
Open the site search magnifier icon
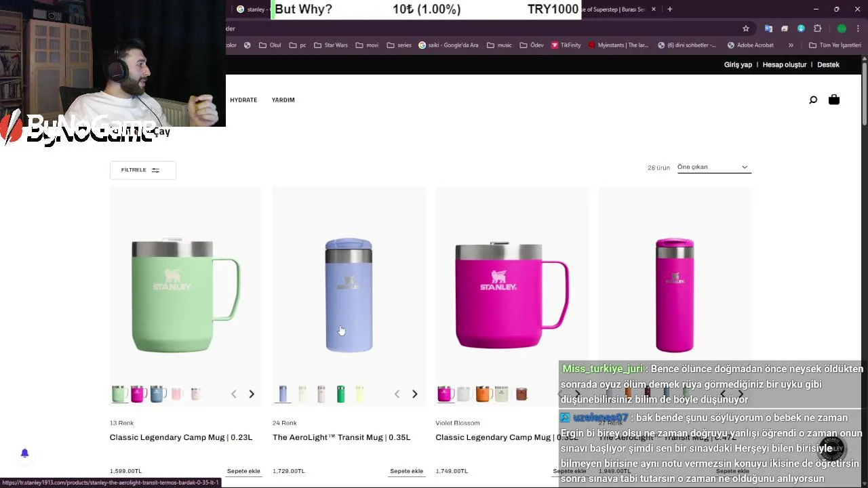(813, 100)
